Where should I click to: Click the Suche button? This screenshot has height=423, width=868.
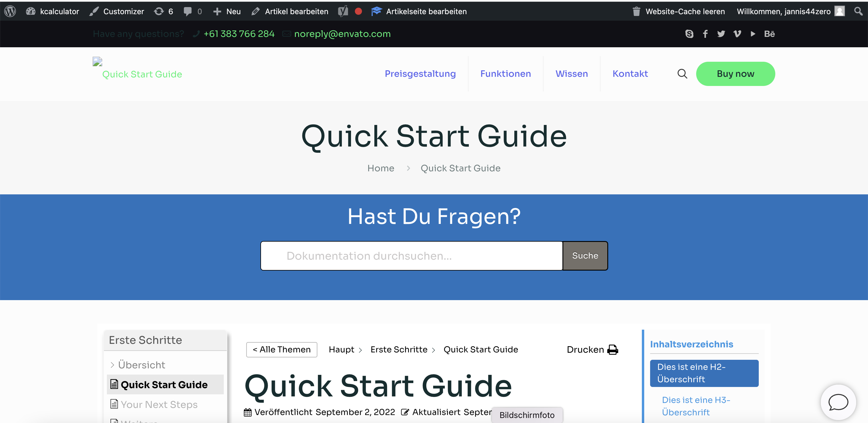coord(585,256)
